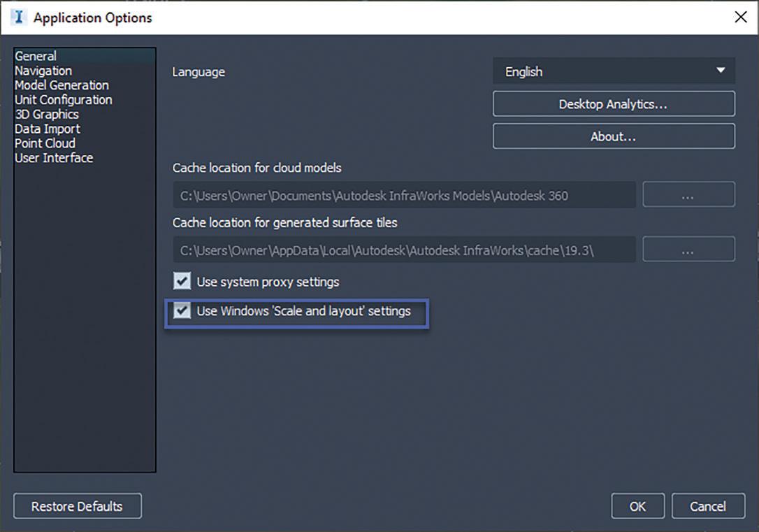Click the Language label text
759x532 pixels.
(198, 72)
